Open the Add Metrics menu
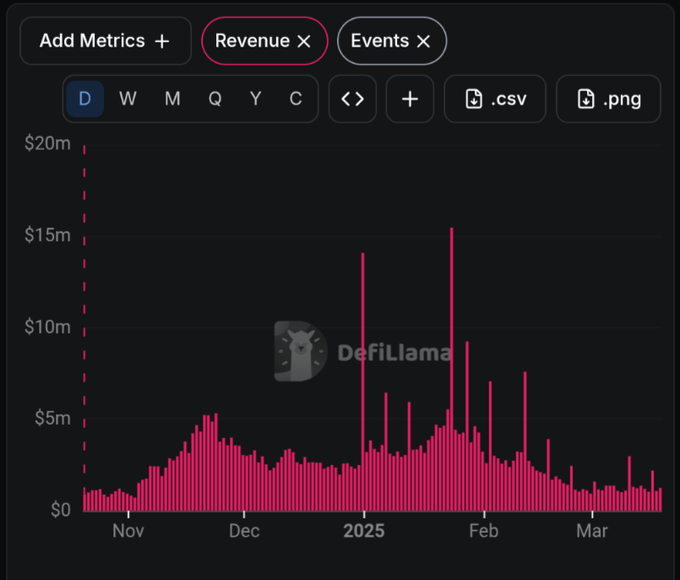This screenshot has height=580, width=680. coord(105,41)
